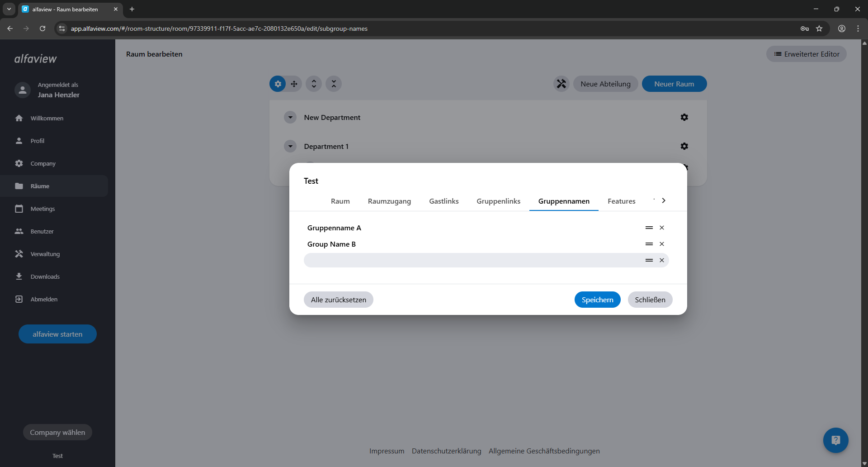The height and width of the screenshot is (467, 868).
Task: Click the Speichern button
Action: pos(597,300)
